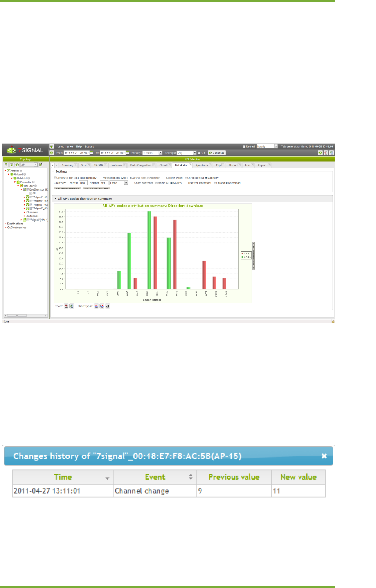Viewport: 376px width, 588px height.
Task: Click help icon on Summary tab
Action: [76, 165]
